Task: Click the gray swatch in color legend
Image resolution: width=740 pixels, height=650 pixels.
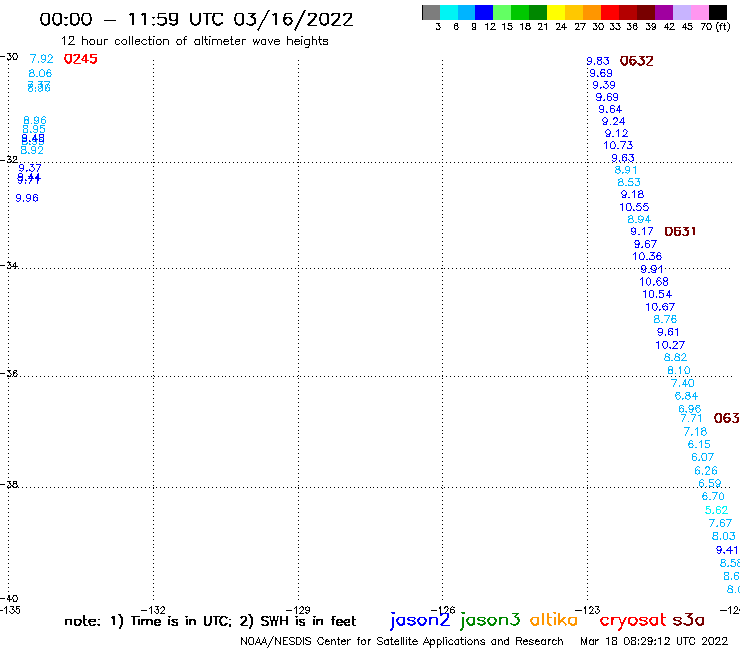Action: [x=431, y=12]
